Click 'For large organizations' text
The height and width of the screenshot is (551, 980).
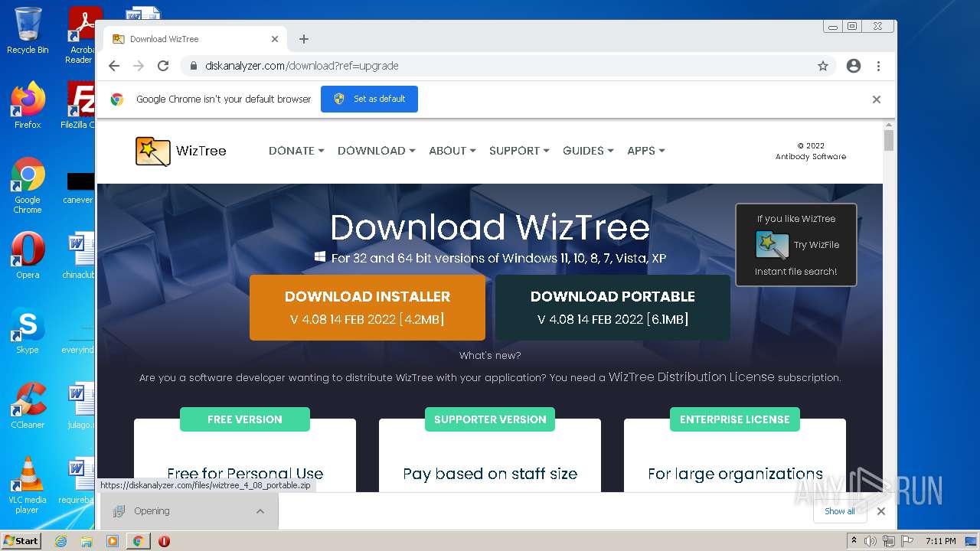point(735,474)
